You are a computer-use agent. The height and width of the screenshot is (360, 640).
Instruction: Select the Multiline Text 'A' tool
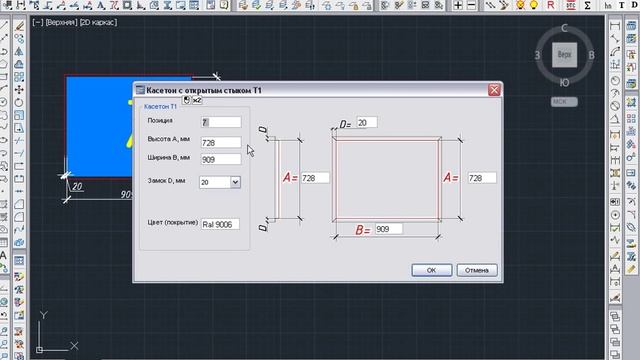[x=3, y=256]
